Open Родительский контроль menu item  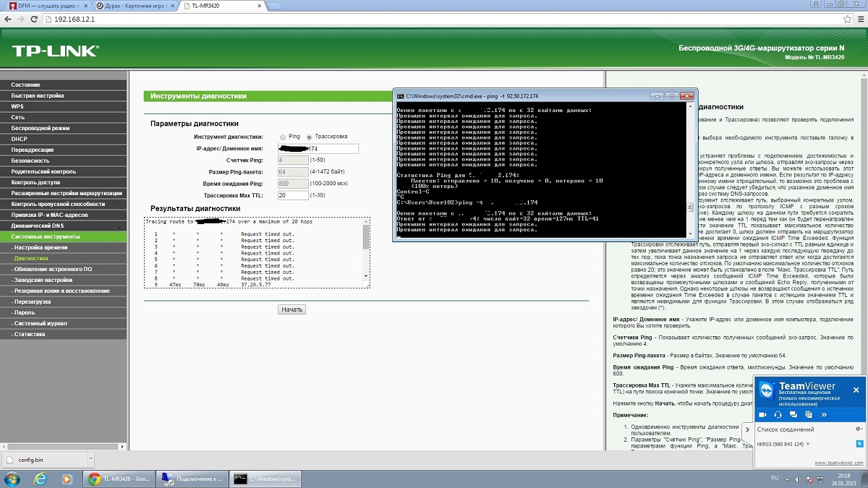(x=64, y=171)
